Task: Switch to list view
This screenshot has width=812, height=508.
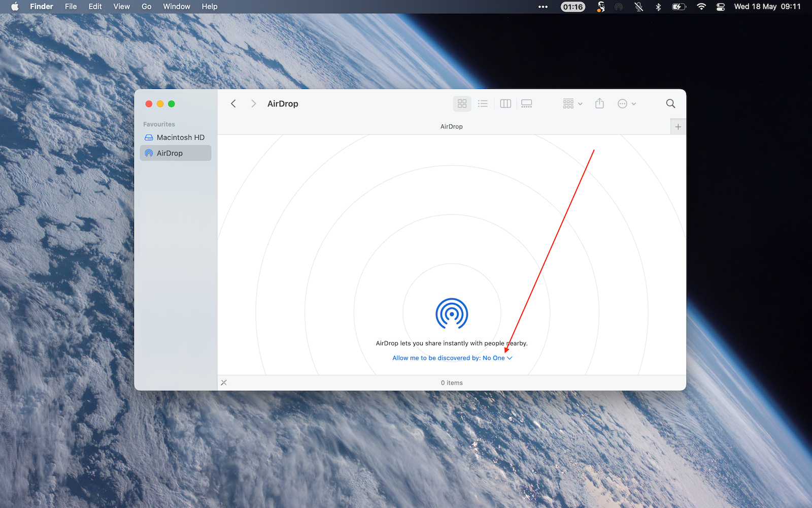Action: click(483, 104)
